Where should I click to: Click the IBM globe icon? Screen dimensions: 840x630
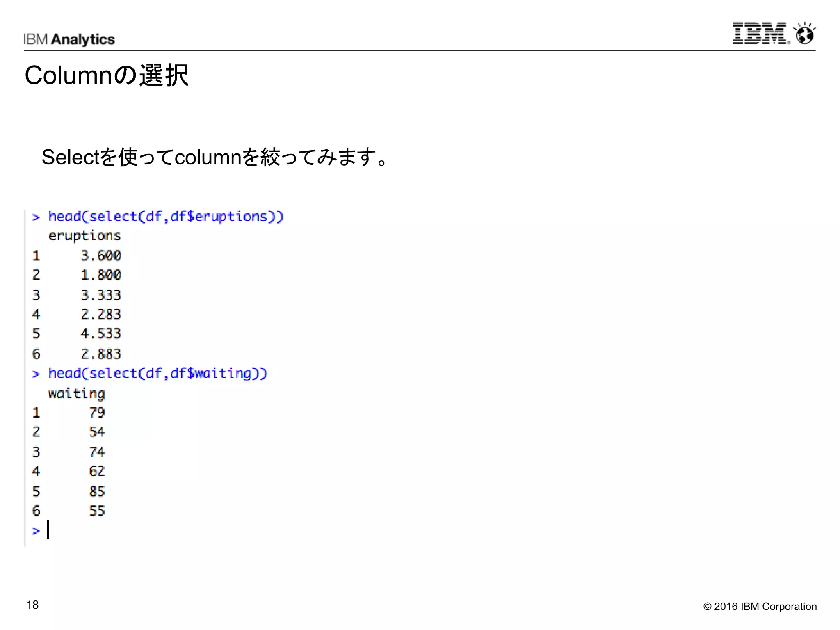[x=804, y=33]
